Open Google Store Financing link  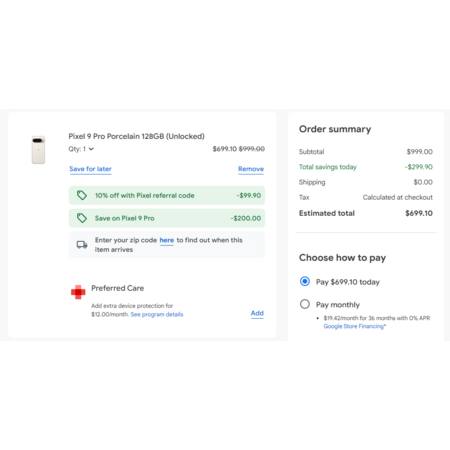[355, 326]
